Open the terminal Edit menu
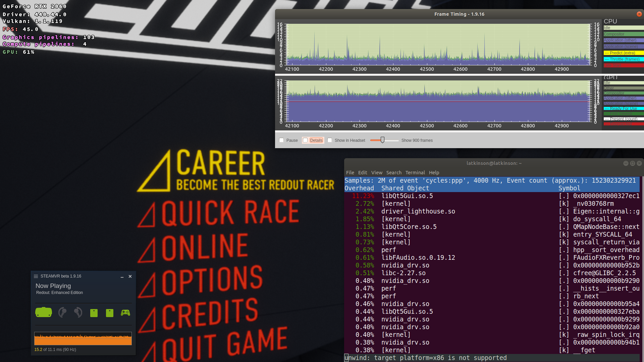Screen dimensions: 644x362 point(363,173)
